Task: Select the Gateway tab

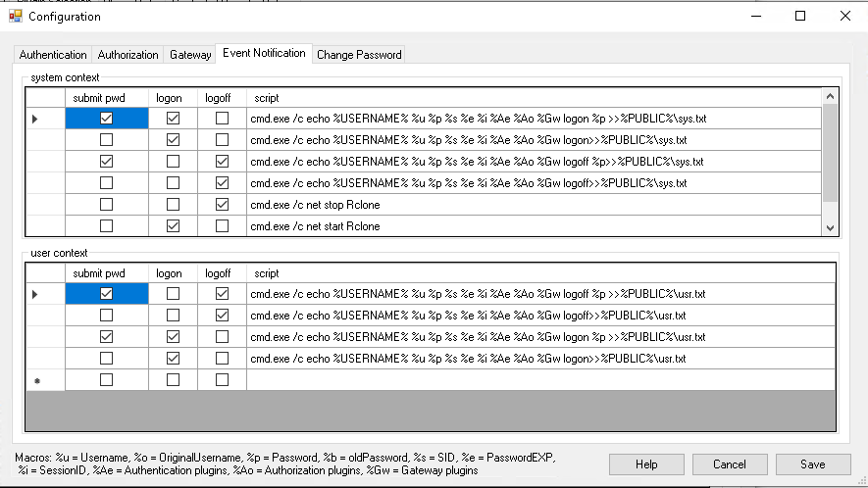Action: point(190,55)
